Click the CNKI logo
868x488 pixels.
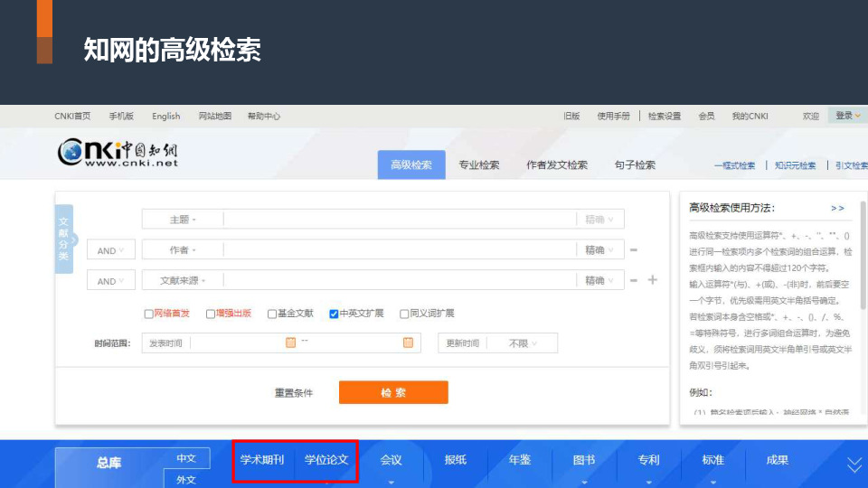point(118,152)
